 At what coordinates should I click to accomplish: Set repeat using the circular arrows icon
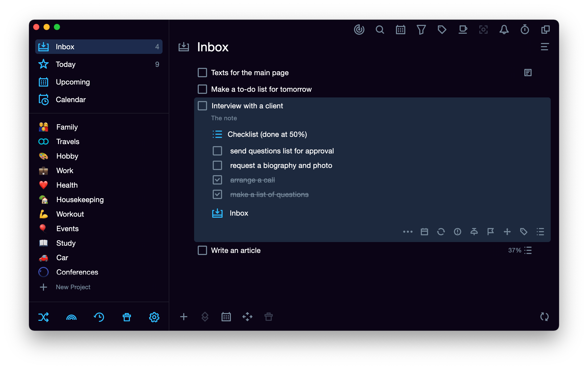[441, 232]
